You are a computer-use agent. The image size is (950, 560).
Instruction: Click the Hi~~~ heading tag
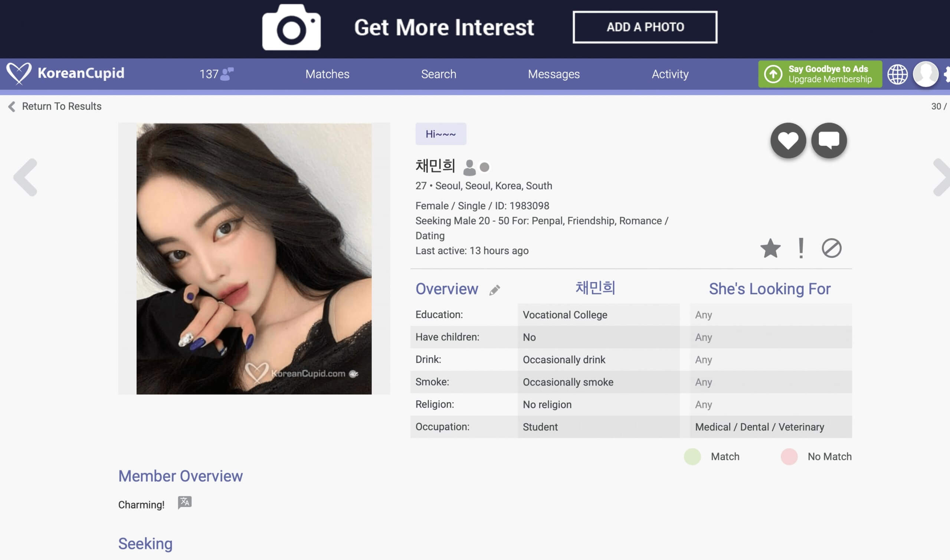(x=440, y=134)
